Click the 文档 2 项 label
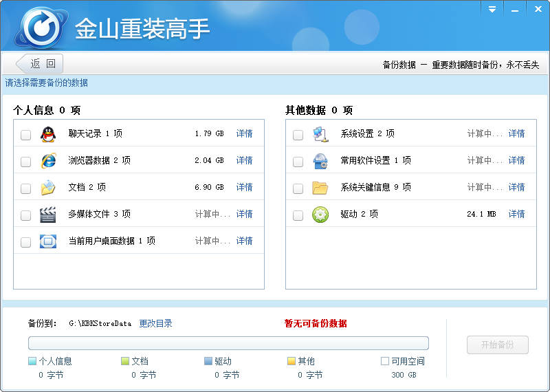550x392 pixels. click(87, 187)
